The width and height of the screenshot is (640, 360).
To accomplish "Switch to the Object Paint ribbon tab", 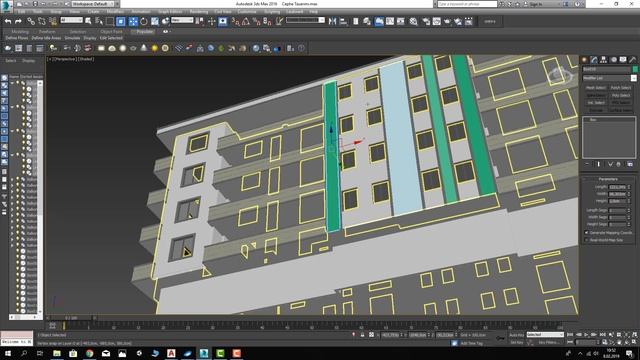I will 111,31.
